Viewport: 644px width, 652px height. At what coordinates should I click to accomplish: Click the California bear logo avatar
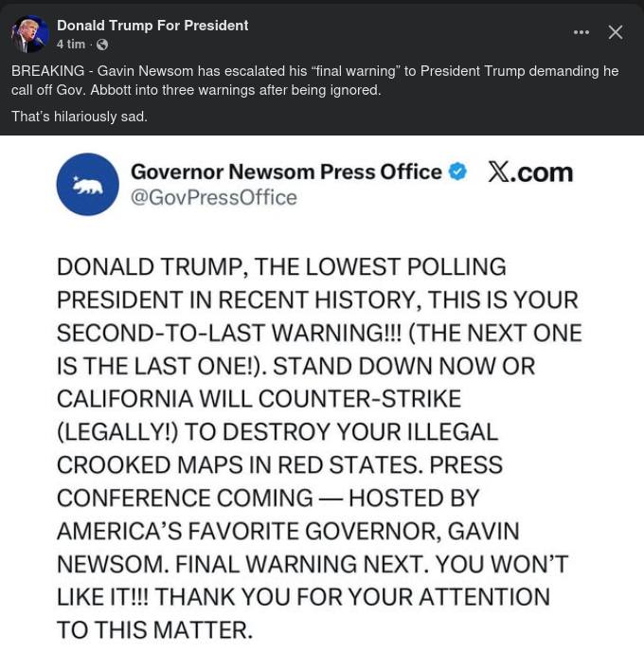88,184
